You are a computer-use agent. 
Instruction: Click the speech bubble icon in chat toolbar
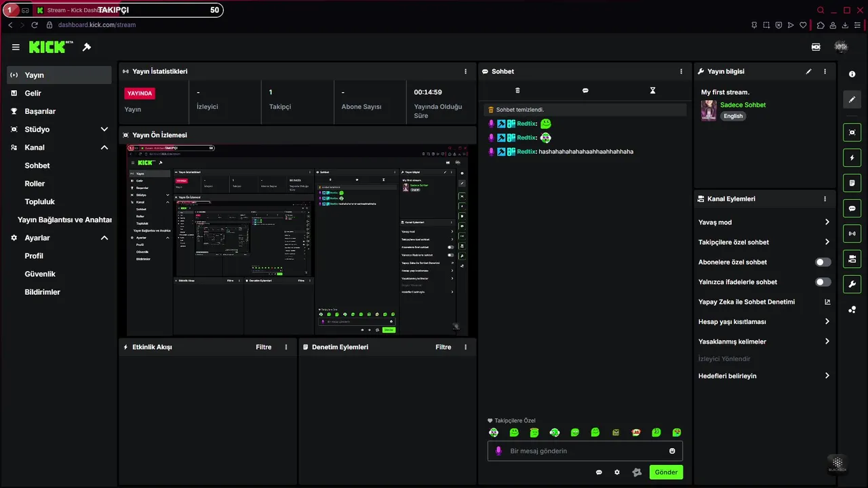585,90
